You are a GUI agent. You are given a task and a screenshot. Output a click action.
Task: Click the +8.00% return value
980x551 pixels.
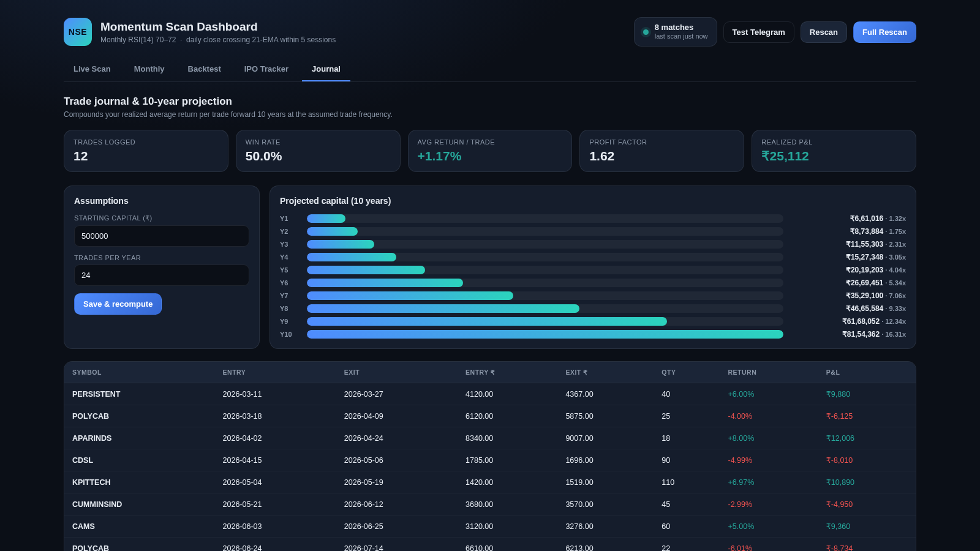click(741, 438)
